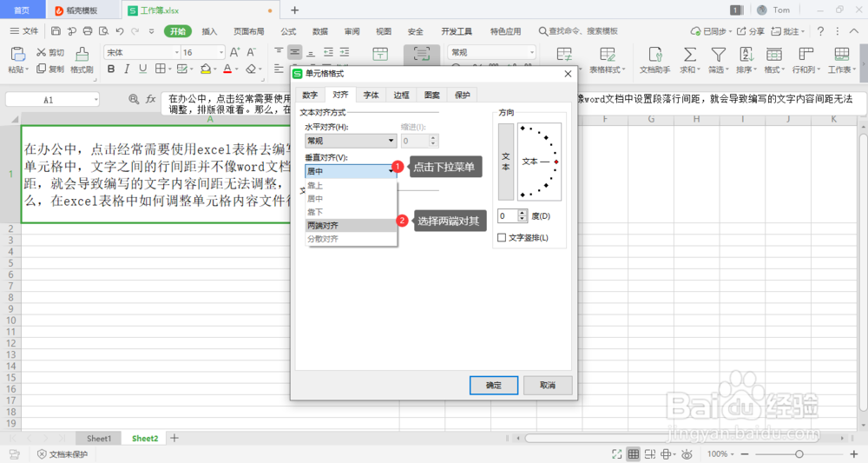Open the 批注 dropdown
The image size is (868, 463).
788,31
